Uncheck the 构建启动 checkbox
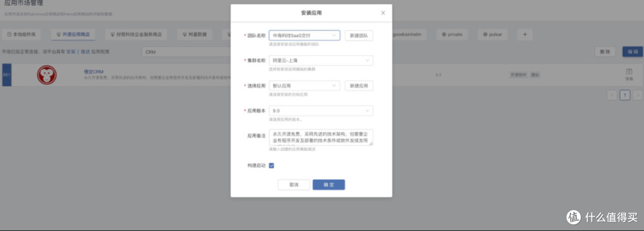This screenshot has height=231, width=644. tap(271, 166)
